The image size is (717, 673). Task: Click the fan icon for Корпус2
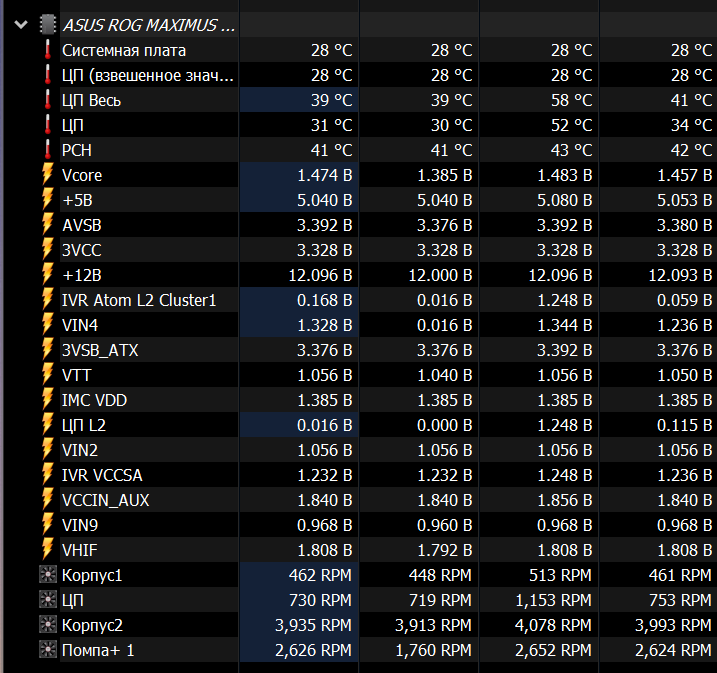coord(48,625)
